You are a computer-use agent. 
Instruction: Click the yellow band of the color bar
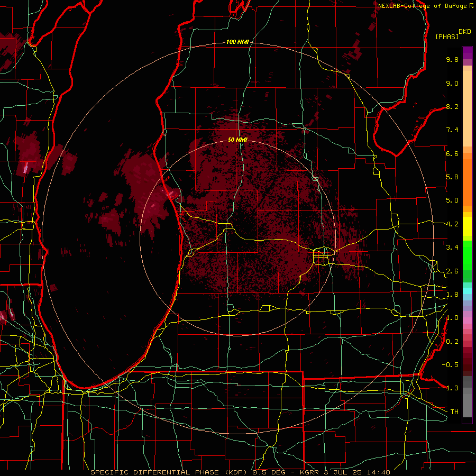[x=467, y=226]
